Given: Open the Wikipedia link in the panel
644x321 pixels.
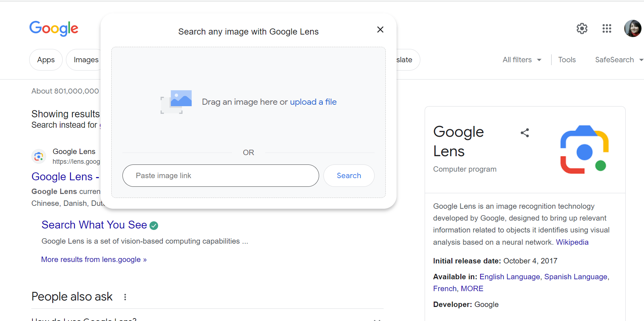Looking at the screenshot, I should (572, 242).
